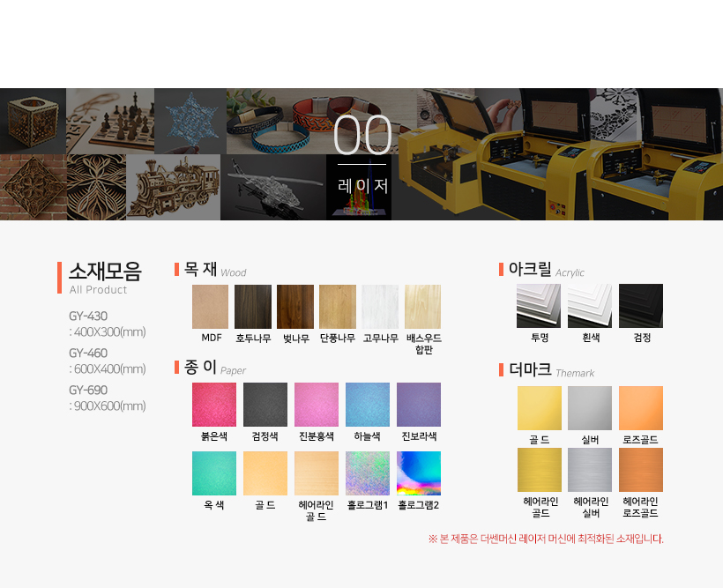Click the 900X600(mm) size text
723x588 pixels.
pos(109,406)
